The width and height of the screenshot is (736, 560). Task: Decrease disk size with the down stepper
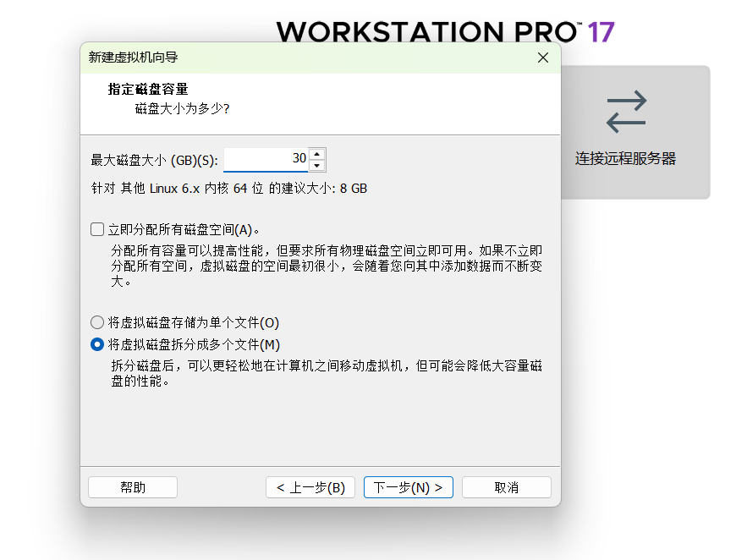point(317,166)
